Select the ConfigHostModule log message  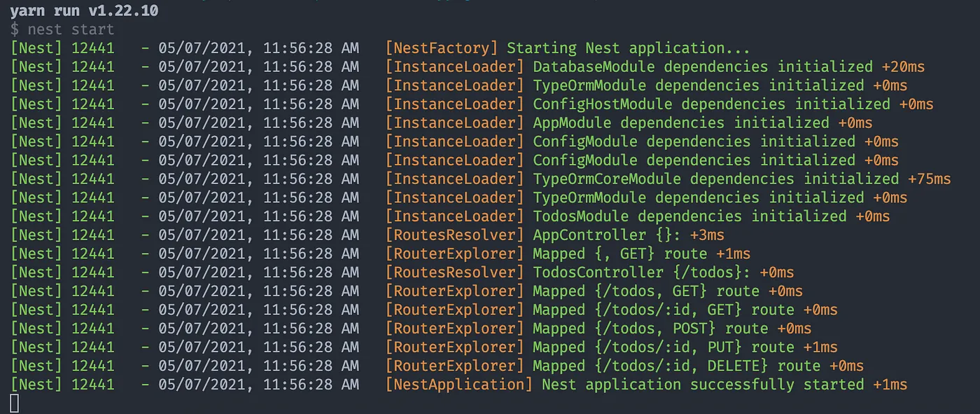point(710,104)
